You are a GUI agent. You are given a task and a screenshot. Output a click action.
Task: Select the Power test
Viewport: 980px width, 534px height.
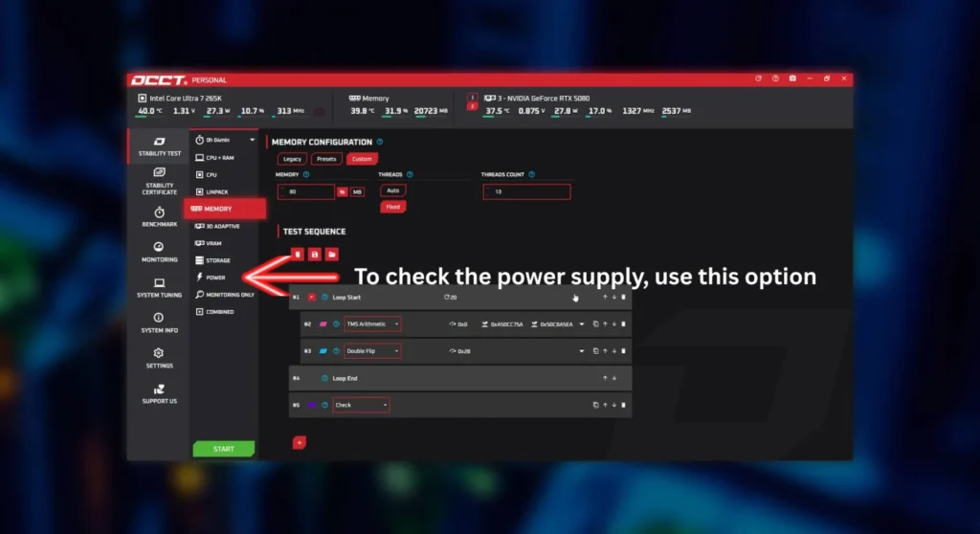211,277
